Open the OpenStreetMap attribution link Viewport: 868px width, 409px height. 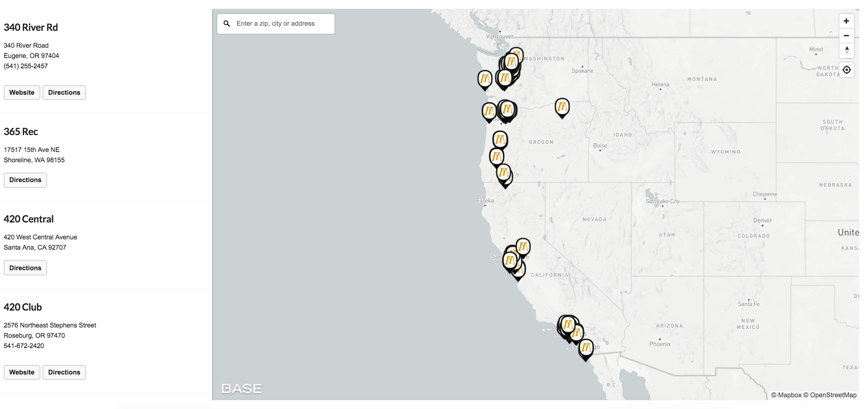[830, 395]
